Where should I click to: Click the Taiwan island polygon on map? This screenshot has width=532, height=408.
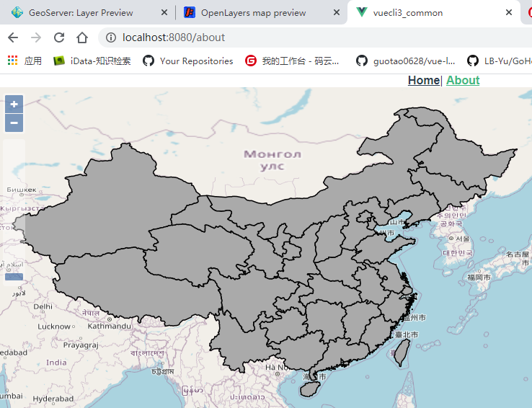(402, 352)
